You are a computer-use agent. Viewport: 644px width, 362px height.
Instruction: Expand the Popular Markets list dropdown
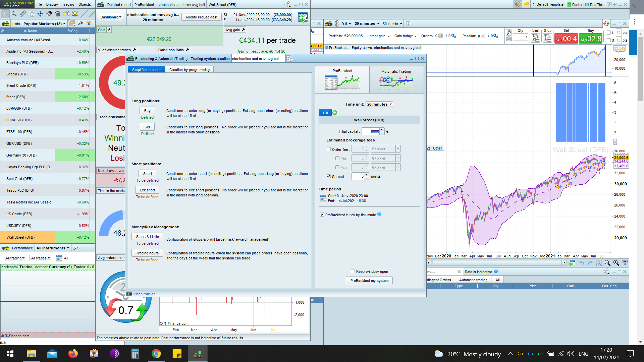(x=65, y=24)
